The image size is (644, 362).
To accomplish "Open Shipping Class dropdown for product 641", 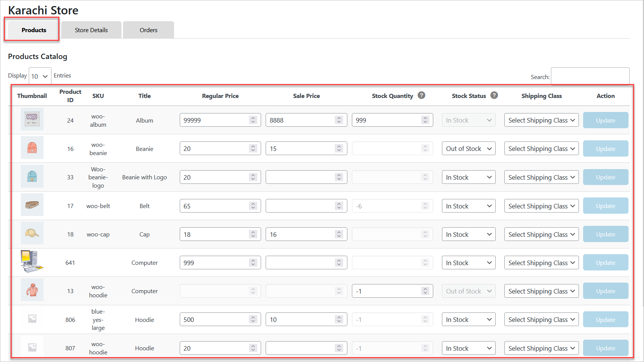I will tap(541, 262).
